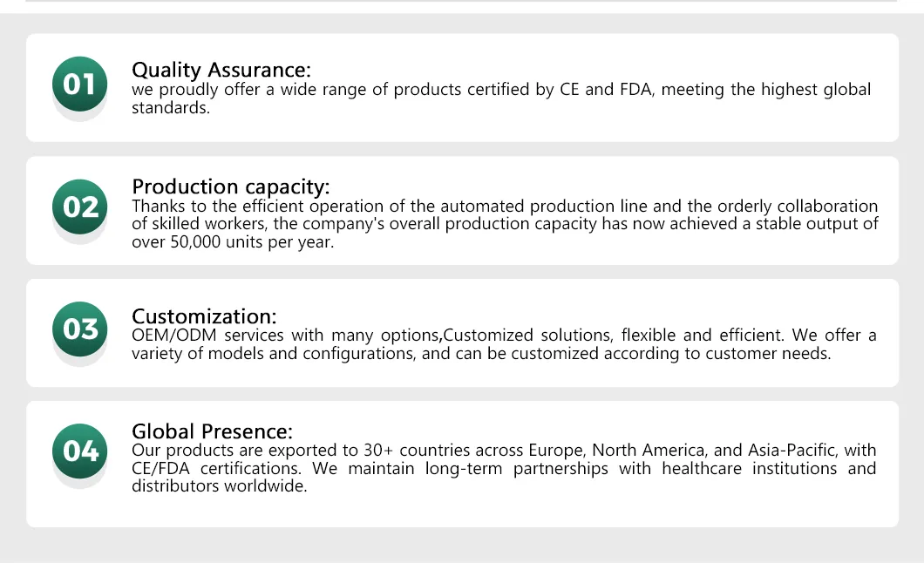This screenshot has width=924, height=563.
Task: Click the word "standards." under Quality Assurance
Action: 171,108
